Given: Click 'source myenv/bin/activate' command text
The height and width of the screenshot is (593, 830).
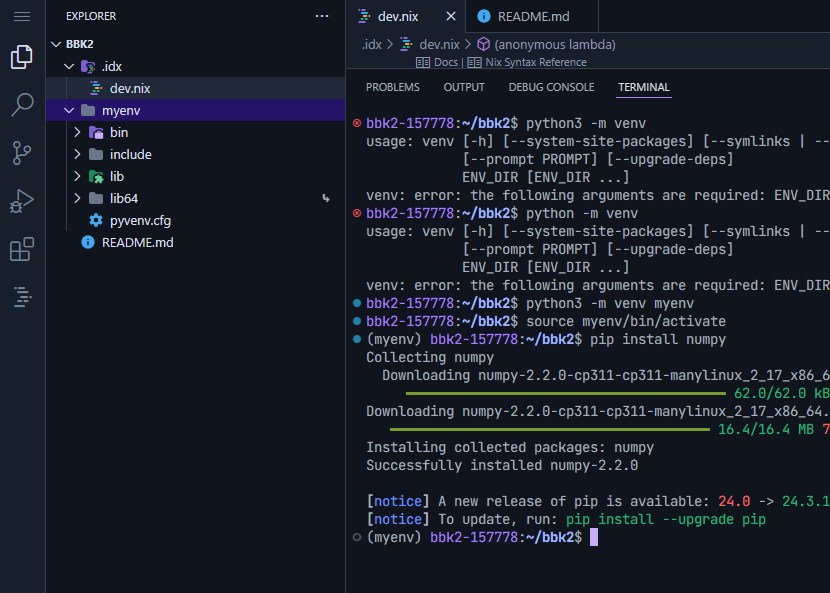Looking at the screenshot, I should [x=626, y=321].
